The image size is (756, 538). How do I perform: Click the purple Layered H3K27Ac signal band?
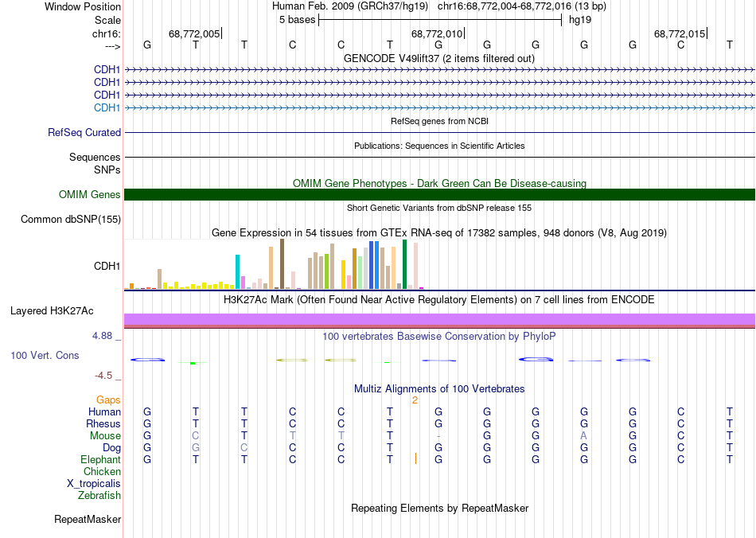(439, 320)
